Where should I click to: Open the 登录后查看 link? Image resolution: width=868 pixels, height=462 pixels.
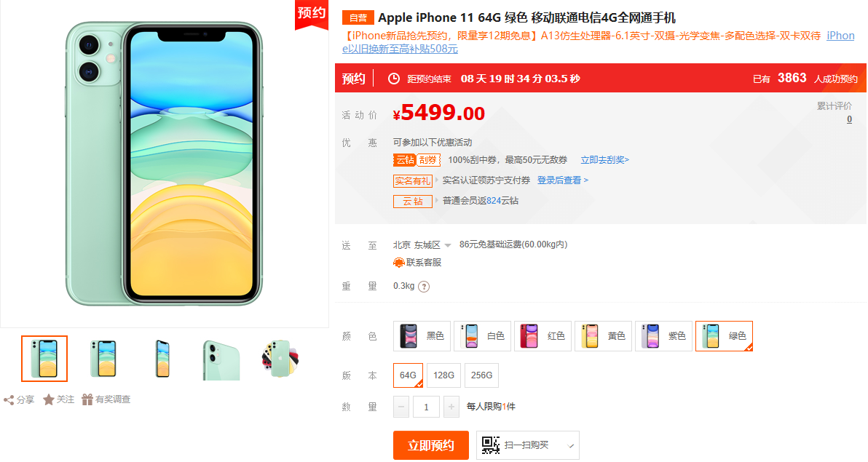click(562, 180)
